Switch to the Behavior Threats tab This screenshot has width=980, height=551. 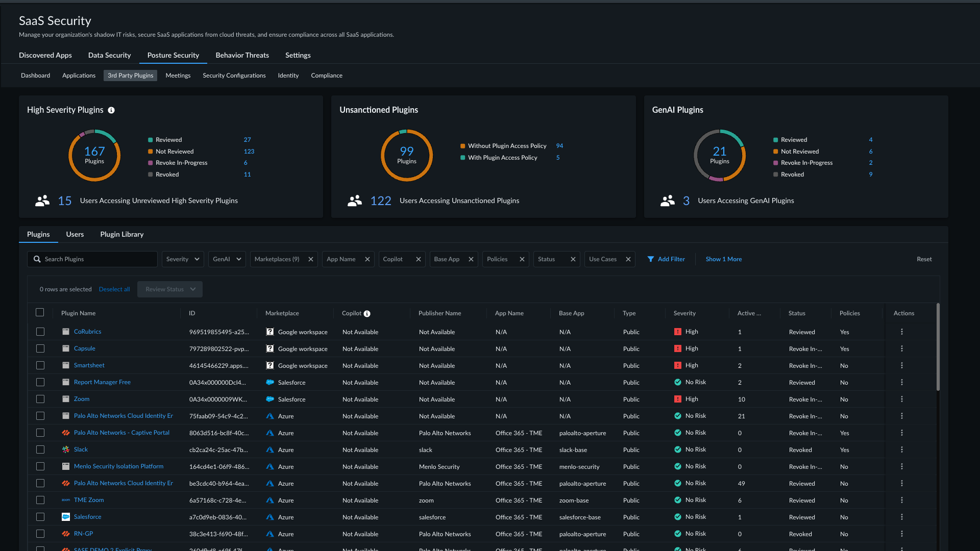coord(242,55)
